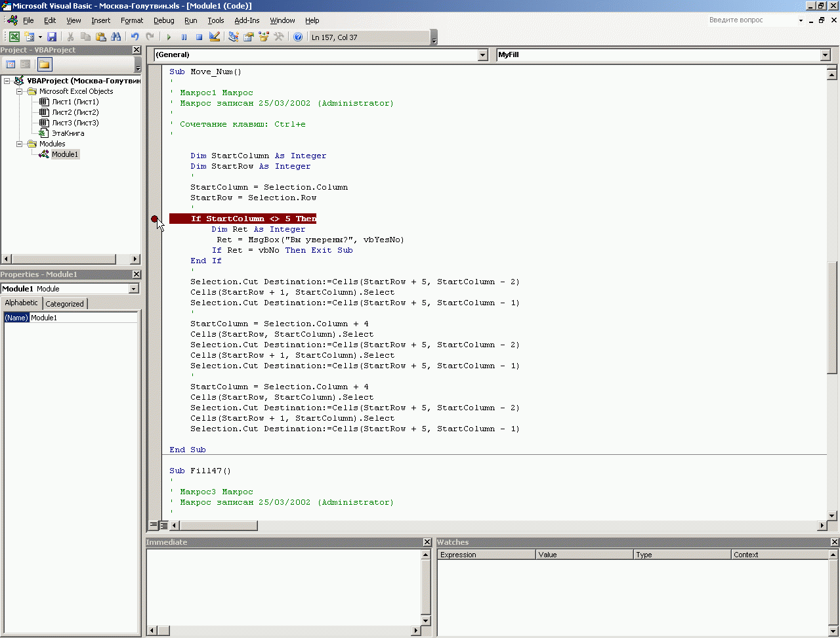
Task: Open the Project Explorer toolbar icon
Action: coord(233,37)
